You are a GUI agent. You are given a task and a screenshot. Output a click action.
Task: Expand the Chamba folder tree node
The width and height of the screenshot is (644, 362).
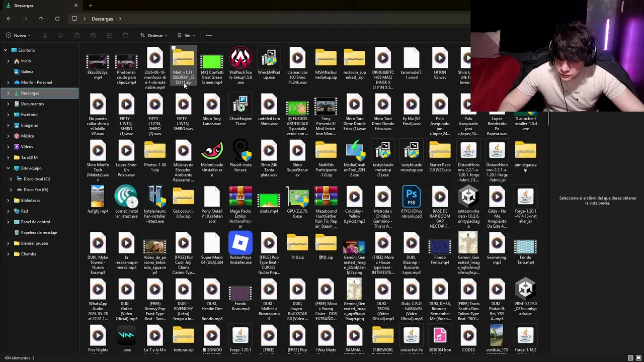tap(8, 254)
